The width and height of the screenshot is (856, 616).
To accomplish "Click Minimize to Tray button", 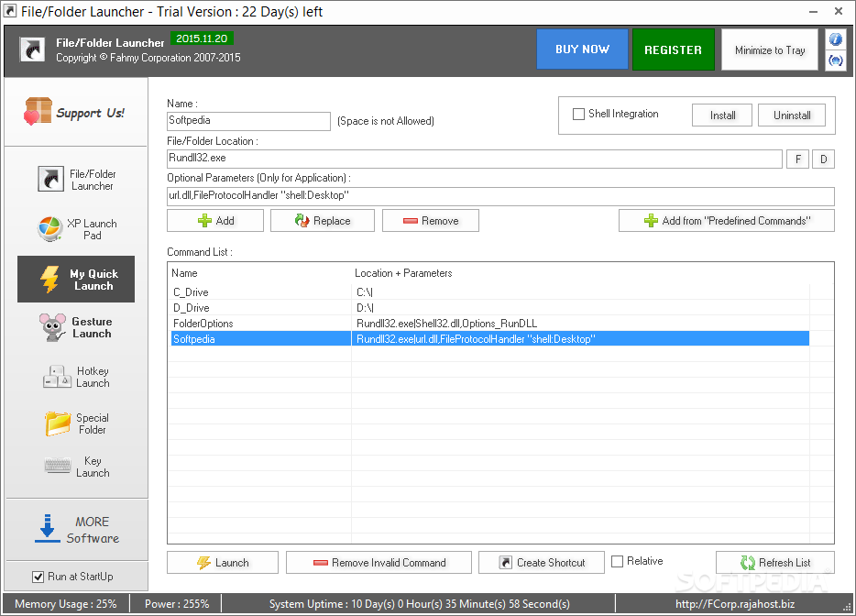I will [x=770, y=50].
